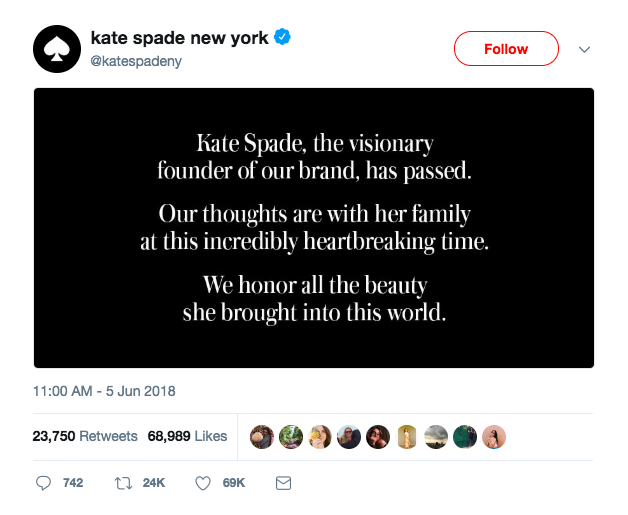
Task: Open the last liker avatar with pink background
Action: click(494, 437)
